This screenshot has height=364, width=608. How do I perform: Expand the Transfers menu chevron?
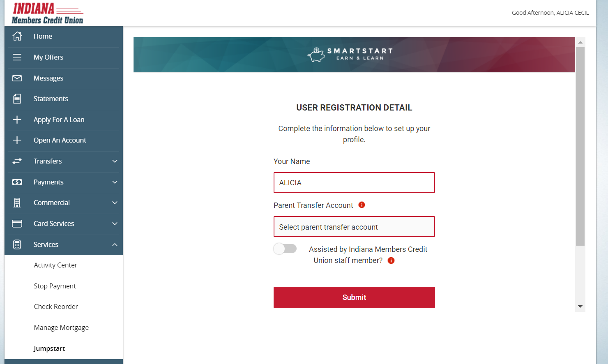[x=115, y=161]
